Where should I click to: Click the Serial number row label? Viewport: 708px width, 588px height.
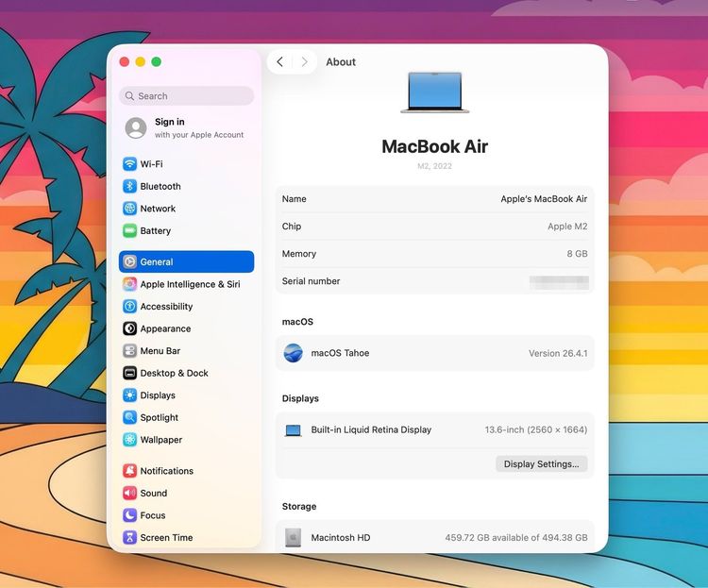[311, 281]
